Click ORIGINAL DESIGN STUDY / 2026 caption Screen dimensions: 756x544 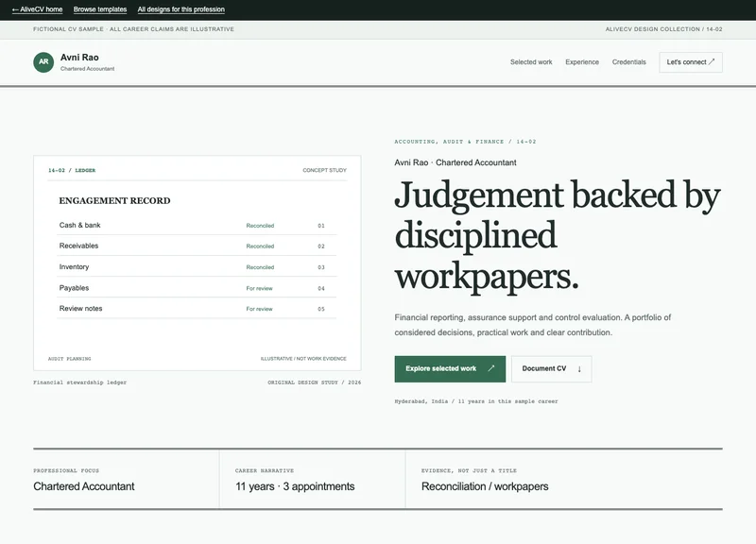(x=315, y=382)
